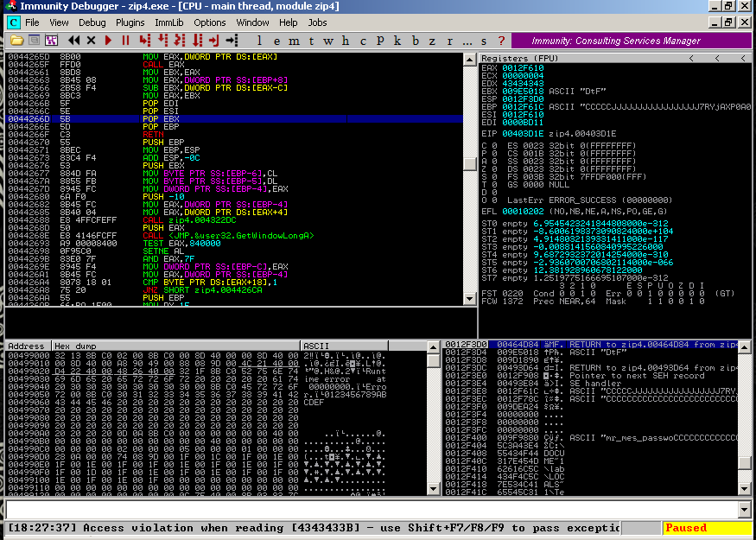Click the Hex dump column header
The width and height of the screenshot is (756, 540).
point(176,346)
